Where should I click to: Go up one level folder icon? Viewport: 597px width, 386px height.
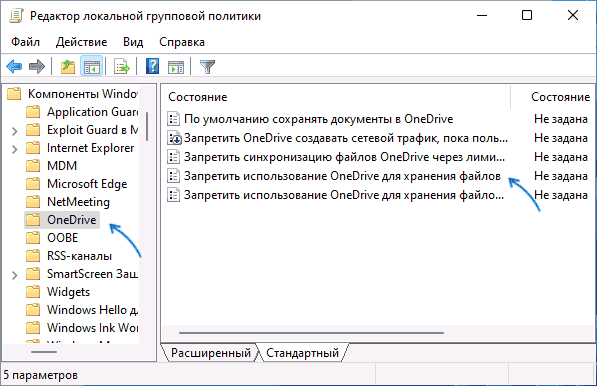68,67
